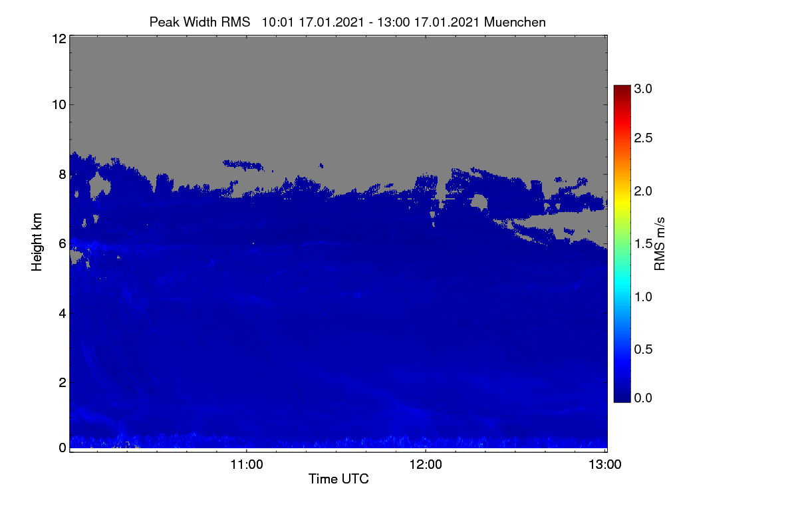This screenshot has width=798, height=532.
Task: Click the height tick label 8
Action: 62,174
